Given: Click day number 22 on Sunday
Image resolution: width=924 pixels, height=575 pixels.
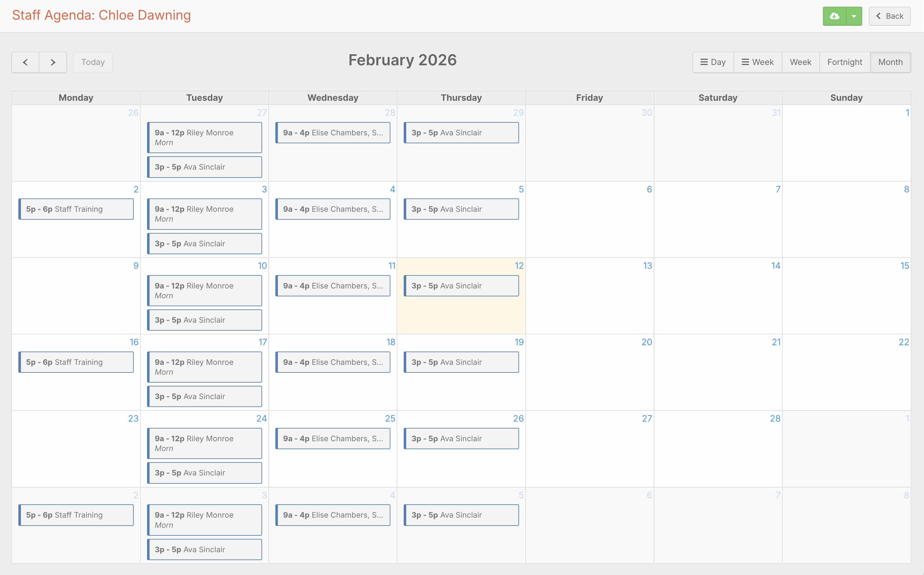Looking at the screenshot, I should point(903,342).
